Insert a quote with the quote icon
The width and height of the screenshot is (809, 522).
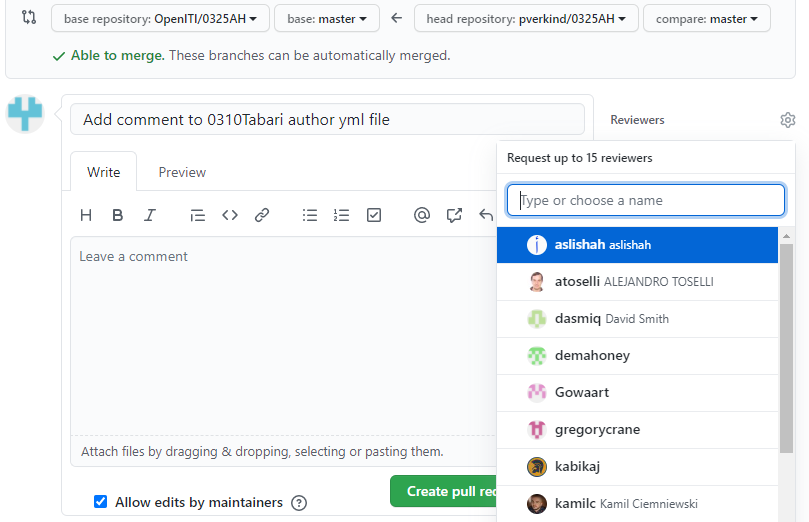(198, 215)
